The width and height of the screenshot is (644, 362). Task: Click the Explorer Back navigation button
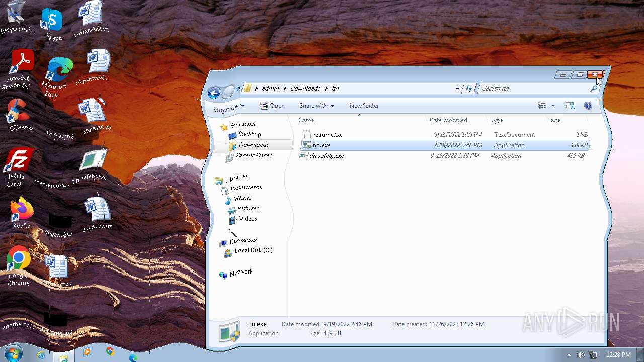pyautogui.click(x=214, y=93)
